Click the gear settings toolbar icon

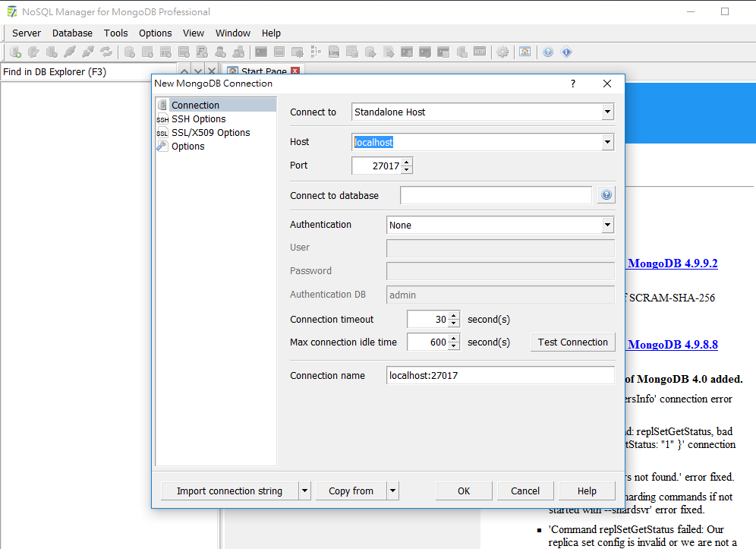[x=502, y=52]
